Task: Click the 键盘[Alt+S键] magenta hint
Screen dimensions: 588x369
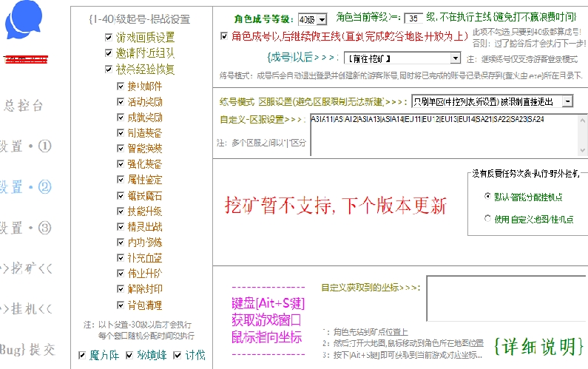Action: click(x=268, y=303)
